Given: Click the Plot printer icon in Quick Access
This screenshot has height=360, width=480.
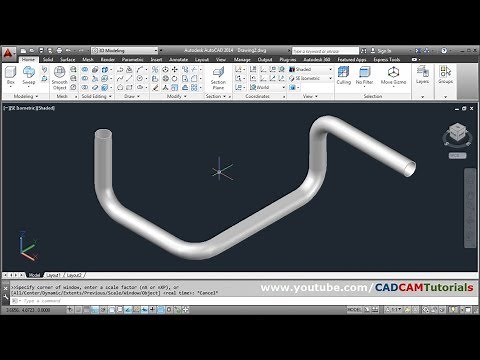Looking at the screenshot, I should [x=59, y=51].
